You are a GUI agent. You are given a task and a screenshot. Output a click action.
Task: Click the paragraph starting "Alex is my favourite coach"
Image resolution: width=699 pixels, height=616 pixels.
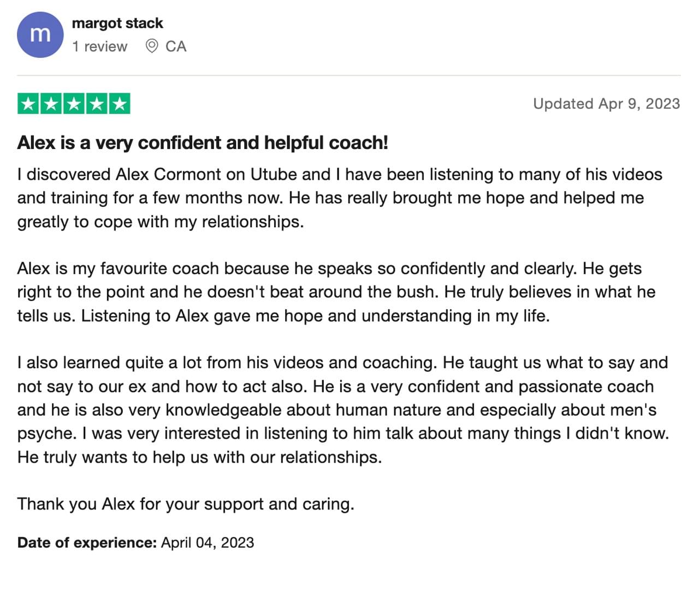tap(336, 292)
